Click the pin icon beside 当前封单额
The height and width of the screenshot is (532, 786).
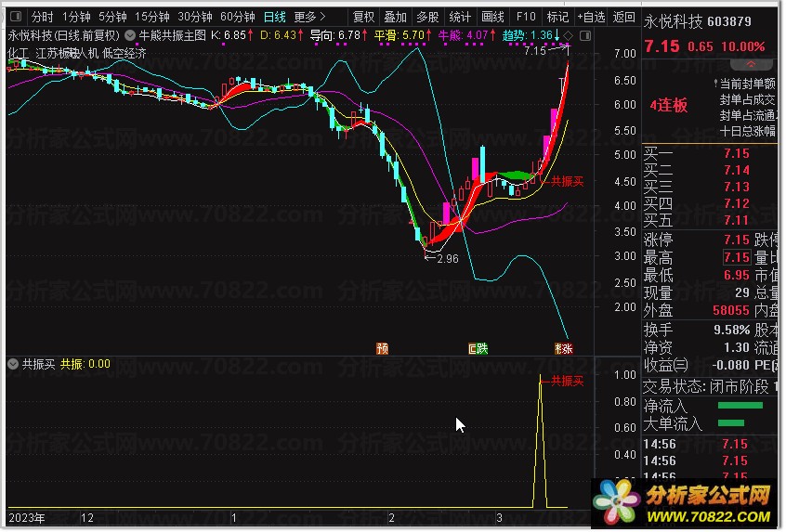click(x=715, y=84)
